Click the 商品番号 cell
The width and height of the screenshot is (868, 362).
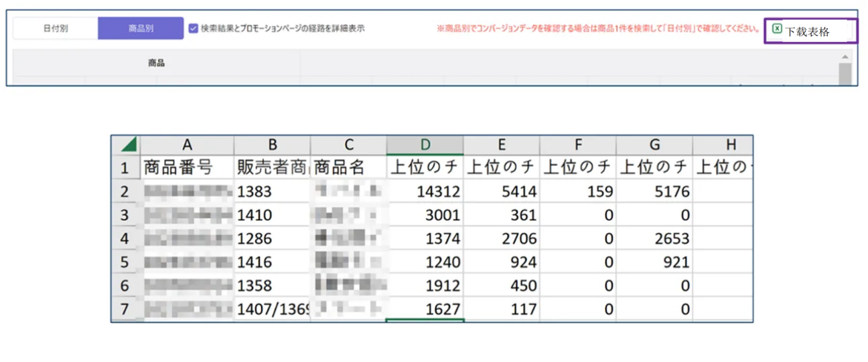(187, 167)
